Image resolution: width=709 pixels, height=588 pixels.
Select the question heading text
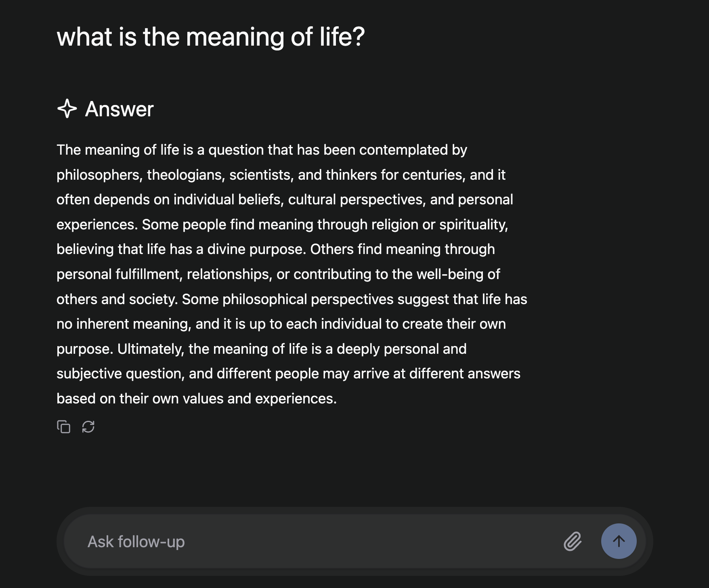[210, 37]
